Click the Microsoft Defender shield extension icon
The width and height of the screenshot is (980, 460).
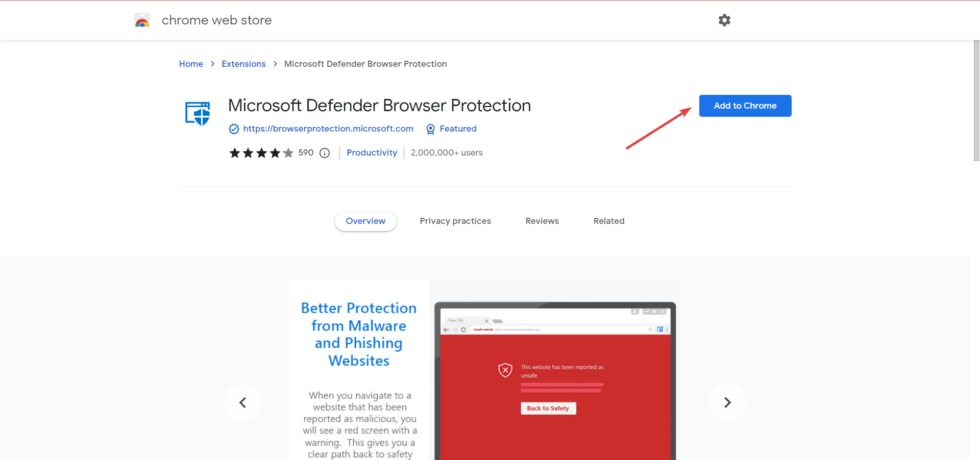click(x=198, y=113)
